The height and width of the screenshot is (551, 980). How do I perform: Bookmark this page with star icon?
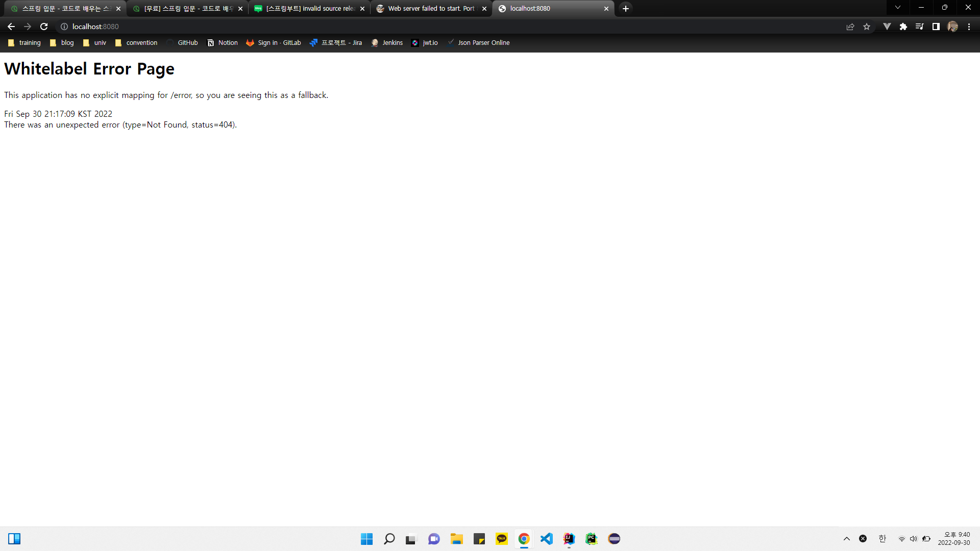click(x=867, y=27)
